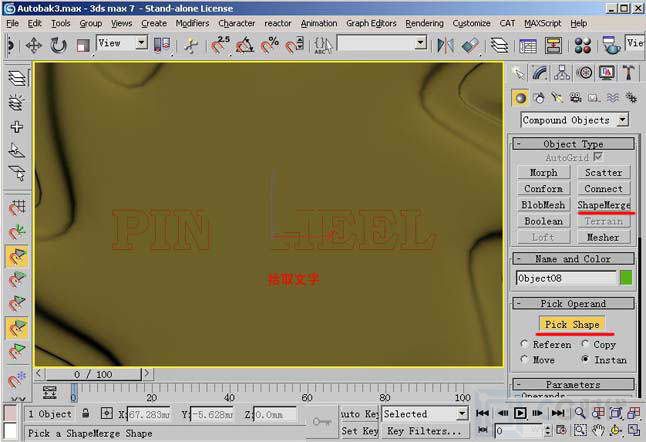This screenshot has width=646, height=442.
Task: Click the green object color swatch
Action: [x=626, y=278]
